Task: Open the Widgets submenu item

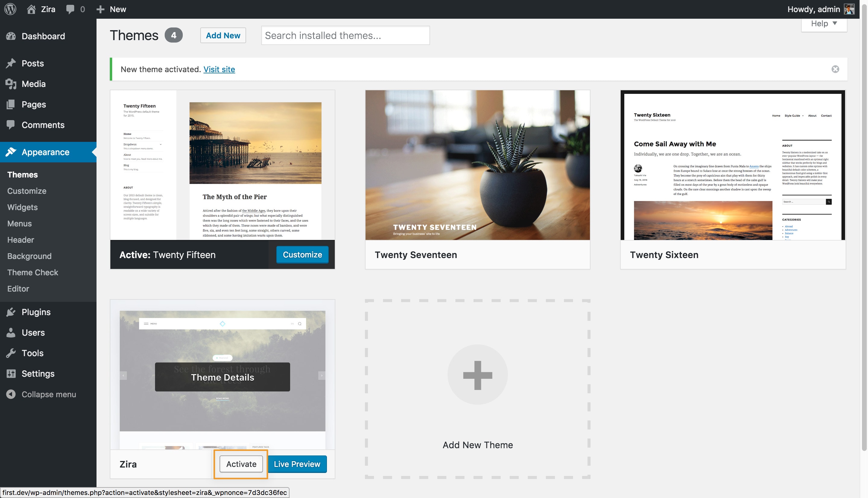Action: (x=23, y=207)
